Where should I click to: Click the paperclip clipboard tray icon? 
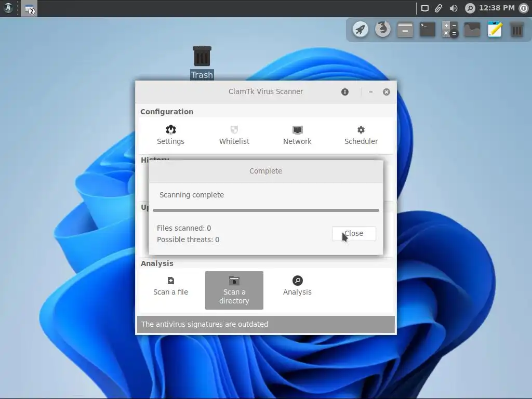pyautogui.click(x=438, y=8)
